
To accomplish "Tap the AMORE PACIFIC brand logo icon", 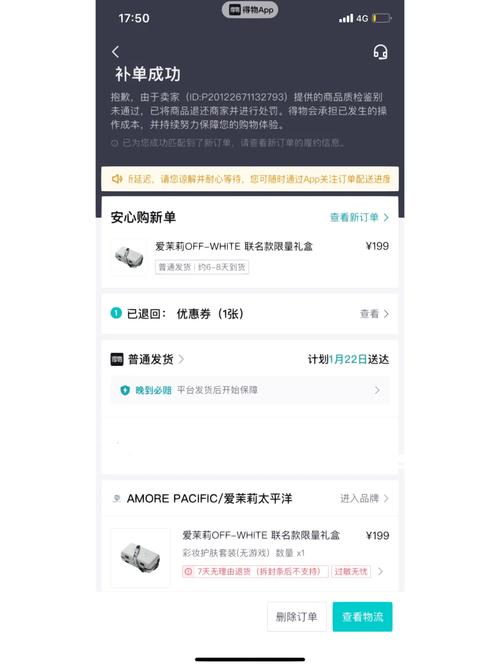I will (117, 498).
